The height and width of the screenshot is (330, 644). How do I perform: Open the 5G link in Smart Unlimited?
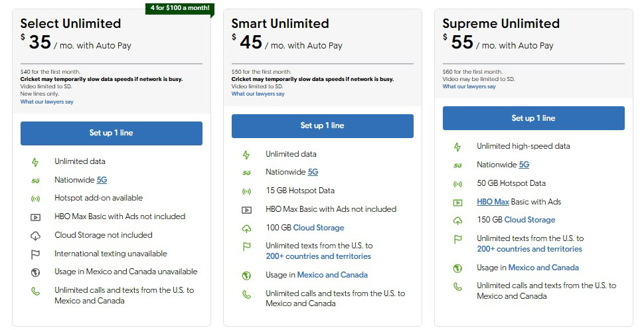click(313, 173)
